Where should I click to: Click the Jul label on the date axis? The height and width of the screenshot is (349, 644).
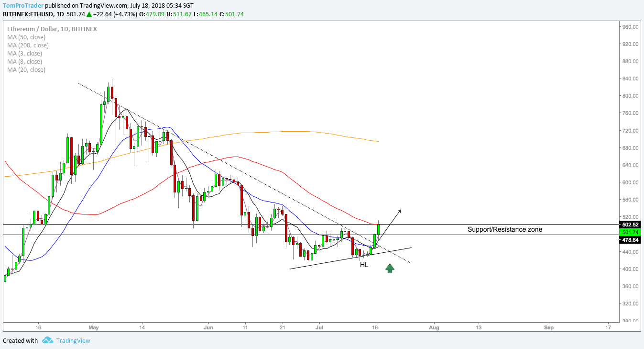pos(320,328)
